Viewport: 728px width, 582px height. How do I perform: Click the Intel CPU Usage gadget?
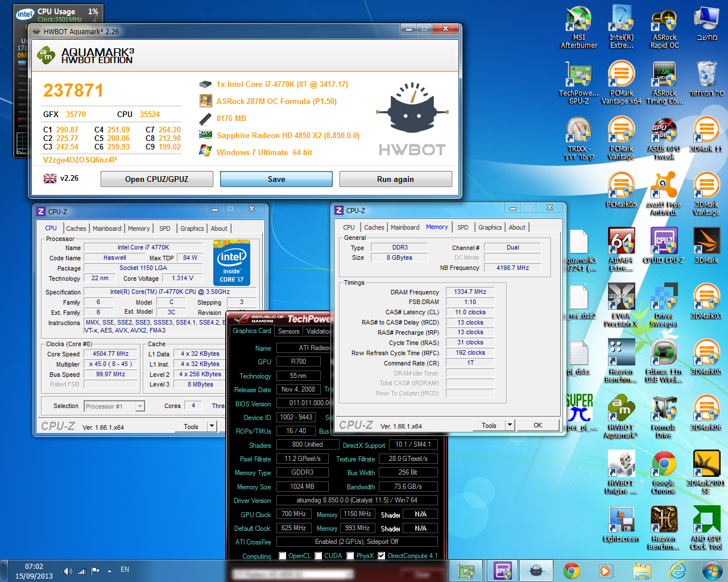[57, 15]
